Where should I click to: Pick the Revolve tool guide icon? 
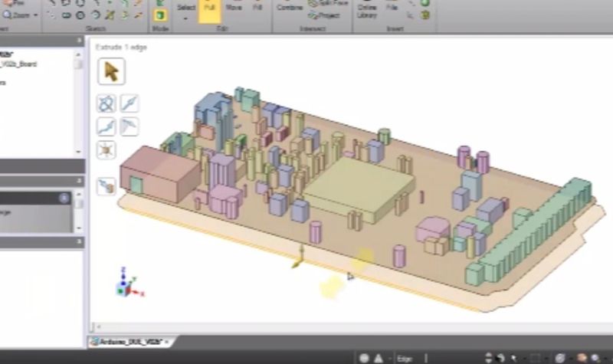click(x=107, y=103)
